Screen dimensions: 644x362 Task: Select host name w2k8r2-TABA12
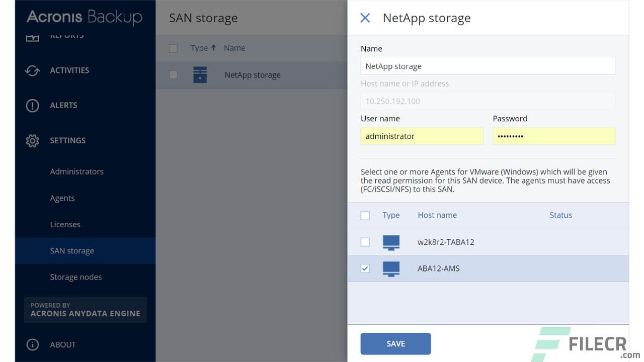click(x=446, y=242)
